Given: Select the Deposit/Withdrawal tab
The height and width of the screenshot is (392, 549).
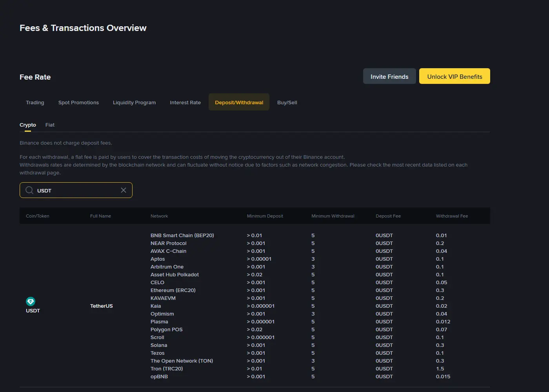Looking at the screenshot, I should click(239, 102).
